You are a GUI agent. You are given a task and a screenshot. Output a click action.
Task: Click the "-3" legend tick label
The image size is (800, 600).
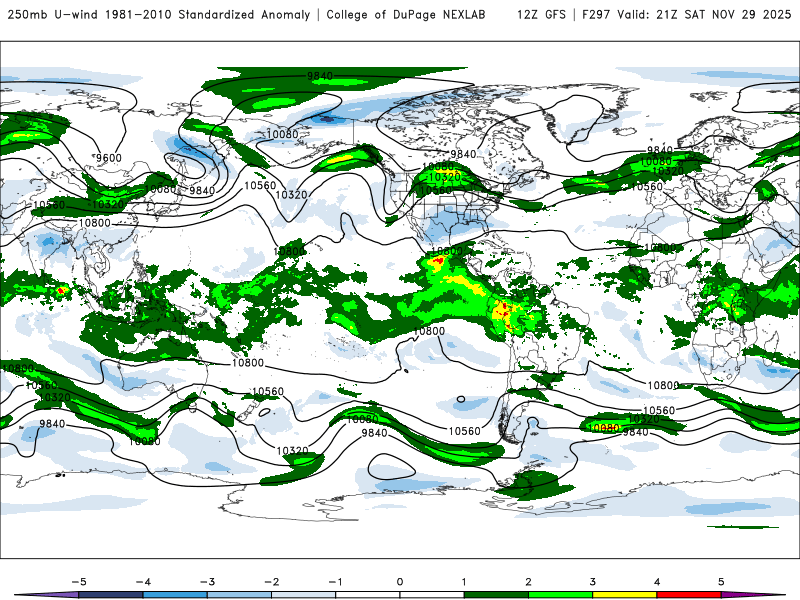tap(207, 582)
